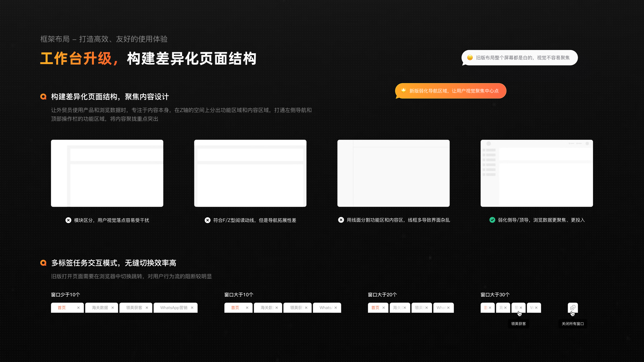Close the Whats tab under 窗口大于10个
The image size is (644, 362).
click(336, 308)
